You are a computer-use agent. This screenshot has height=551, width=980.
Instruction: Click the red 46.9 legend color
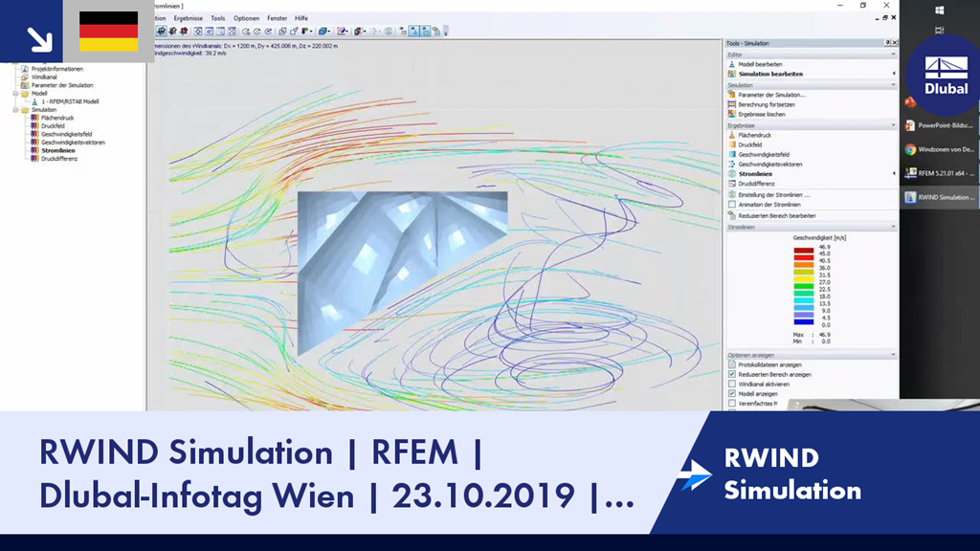pyautogui.click(x=804, y=251)
